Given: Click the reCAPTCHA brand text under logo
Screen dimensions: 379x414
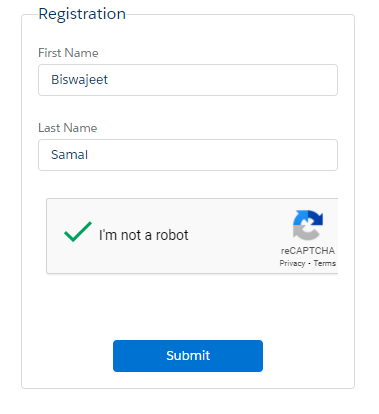Looking at the screenshot, I should [x=308, y=251].
